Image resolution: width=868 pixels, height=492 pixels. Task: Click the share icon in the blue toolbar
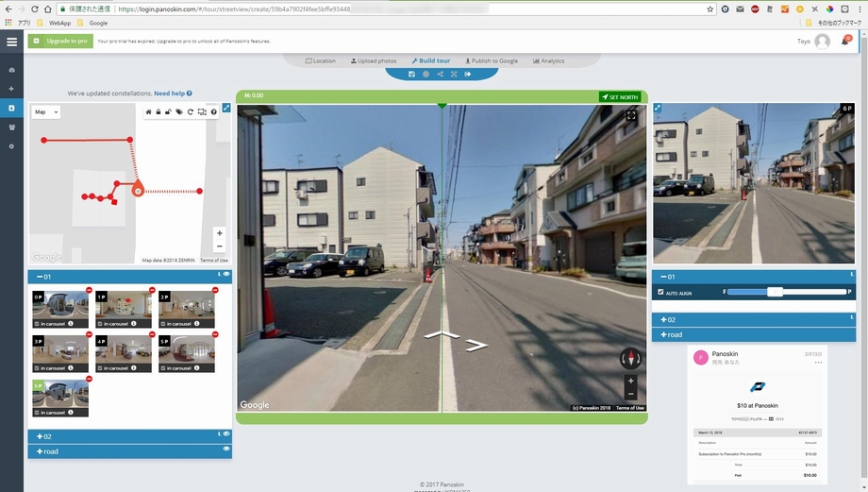pos(440,74)
